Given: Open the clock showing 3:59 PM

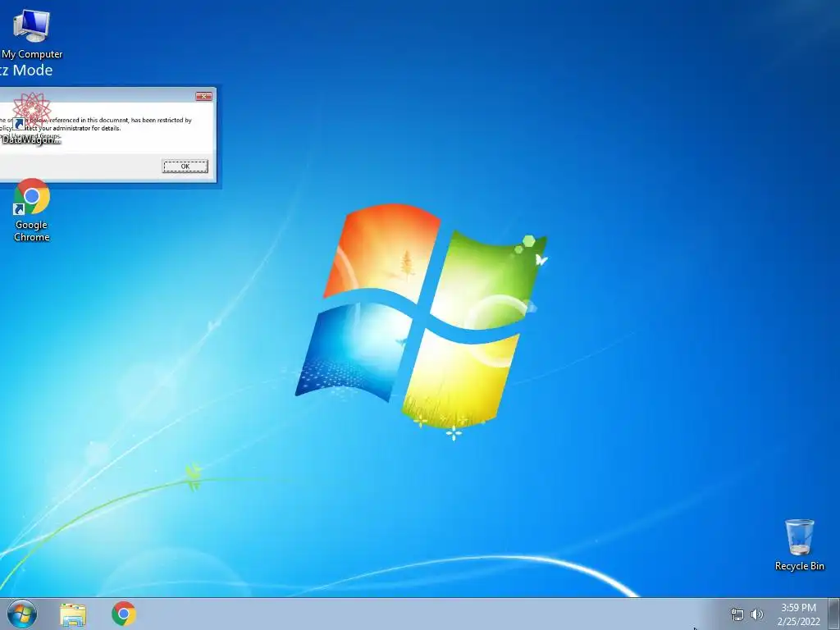Looking at the screenshot, I should click(798, 614).
